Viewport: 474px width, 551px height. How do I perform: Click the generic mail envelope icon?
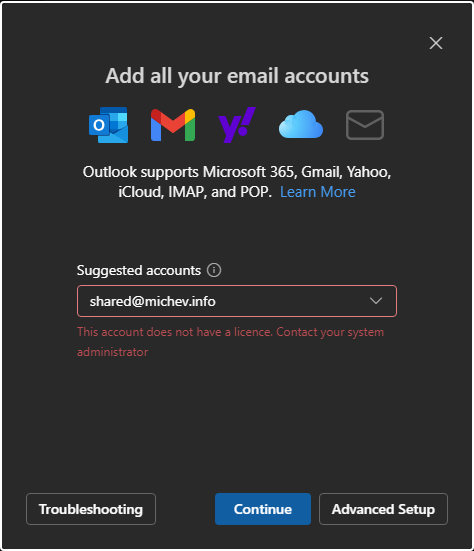tap(365, 125)
